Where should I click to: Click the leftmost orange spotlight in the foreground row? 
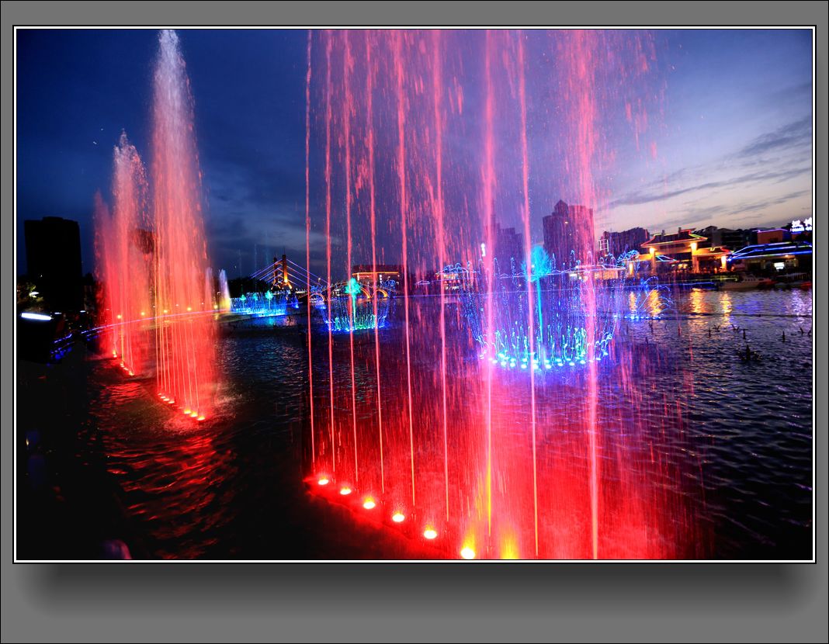point(323,481)
